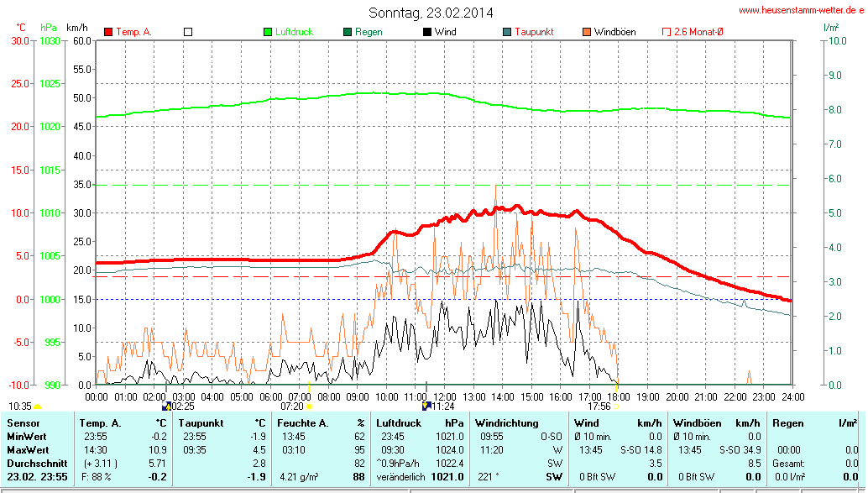Click the ^0.9hPa/h trend value

(x=397, y=463)
